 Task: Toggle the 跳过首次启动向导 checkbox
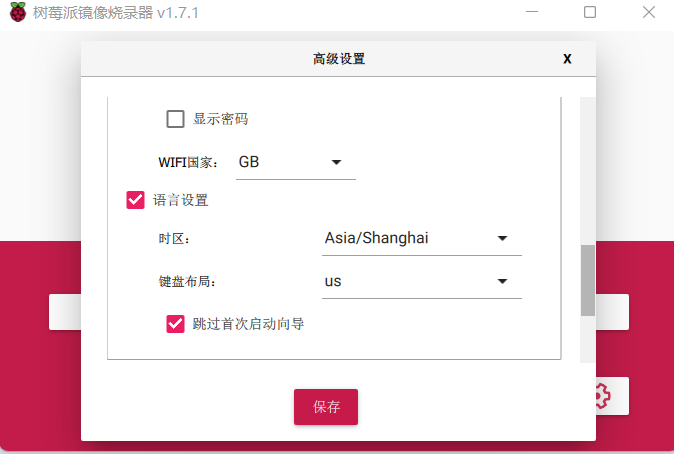pos(175,324)
